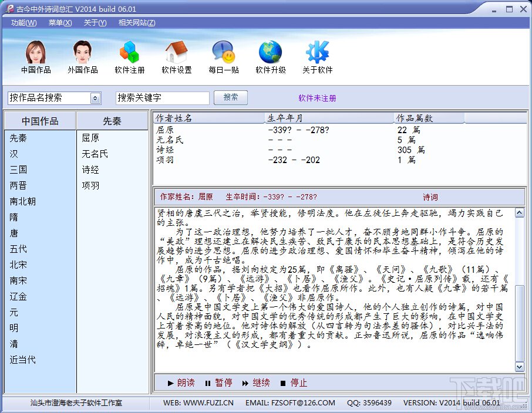
Task: Click EMAIL: FZSOFT@126.COM in status bar
Action: 290,403
